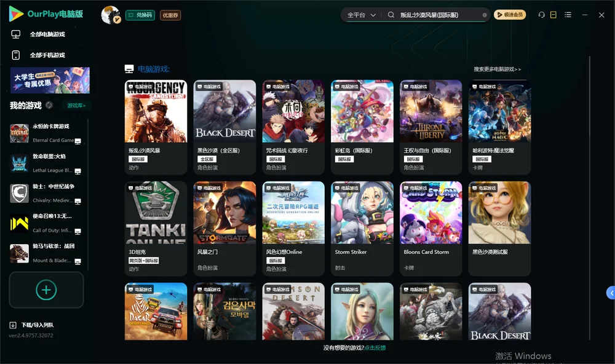Open the 咒术回战 幻影夜行 game card
Screen dimensions: 615x364
(293, 127)
